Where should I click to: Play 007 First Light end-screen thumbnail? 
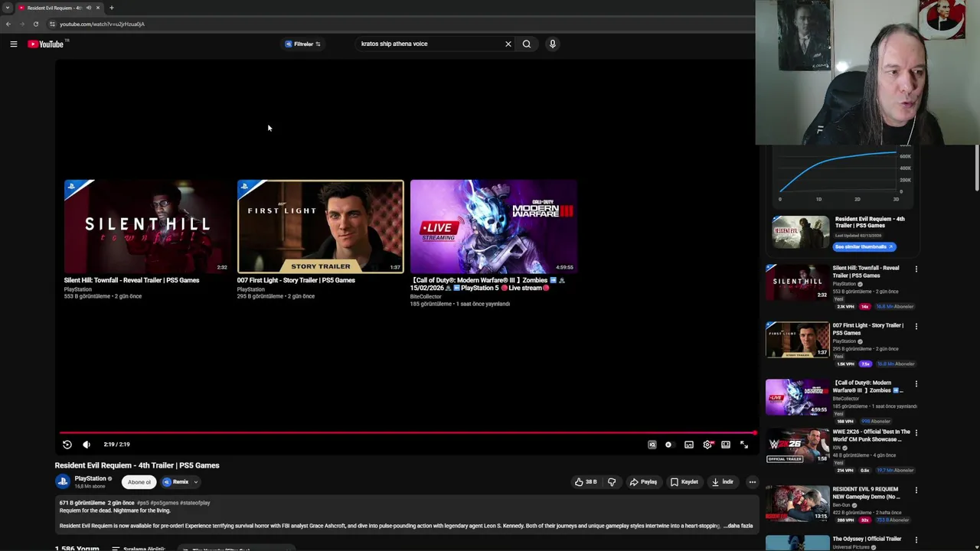(x=320, y=227)
